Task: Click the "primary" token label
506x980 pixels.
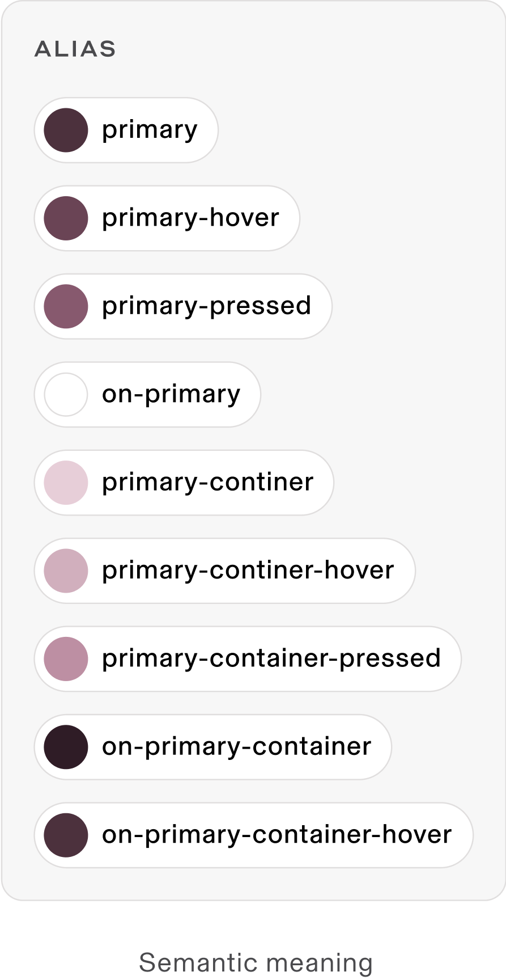Action: [x=150, y=130]
